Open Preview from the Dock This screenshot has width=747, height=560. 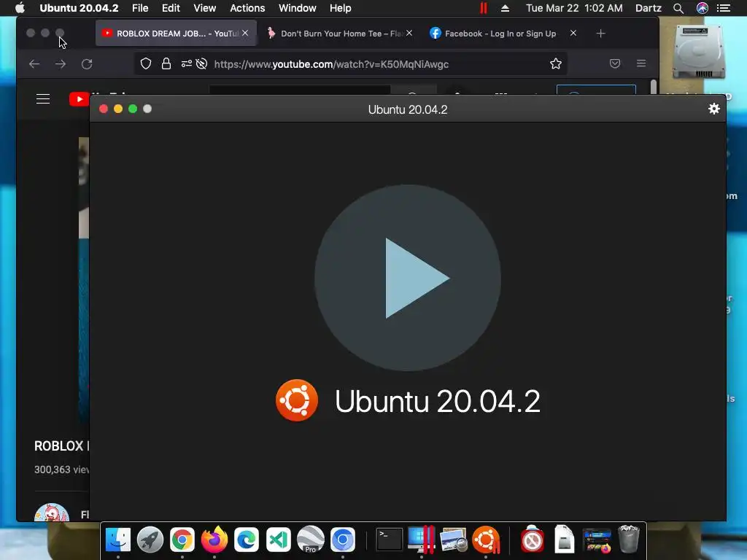click(454, 540)
